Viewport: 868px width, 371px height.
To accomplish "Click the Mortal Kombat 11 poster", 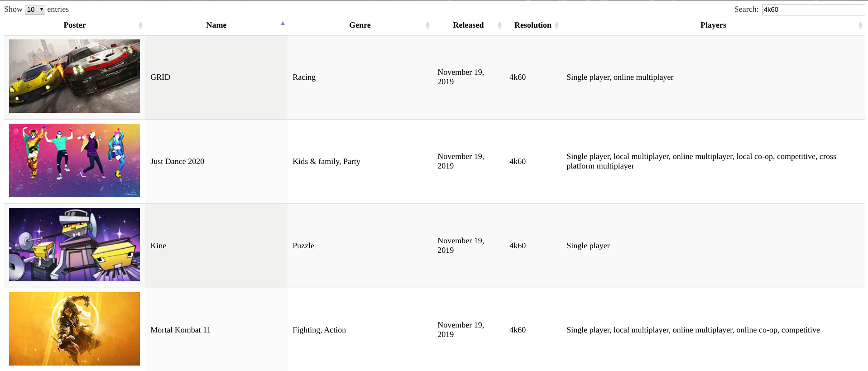I will [x=74, y=329].
